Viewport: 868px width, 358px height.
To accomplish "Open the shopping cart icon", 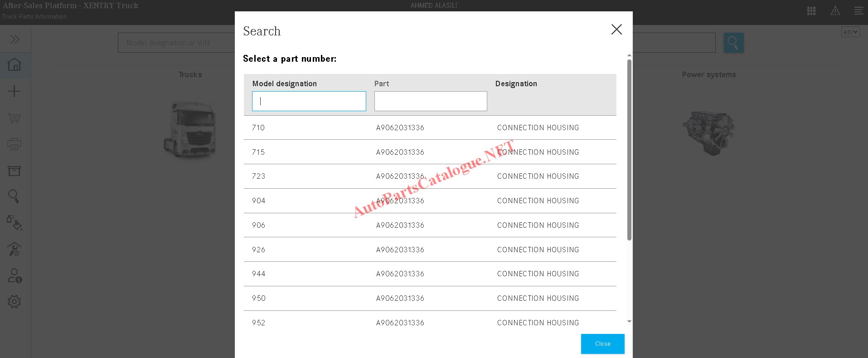I will pyautogui.click(x=15, y=118).
